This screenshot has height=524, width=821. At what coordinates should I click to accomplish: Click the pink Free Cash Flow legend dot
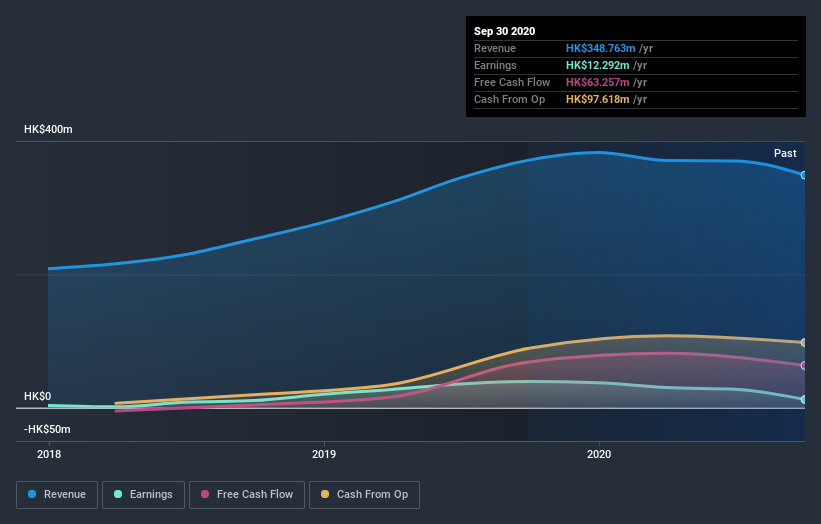(x=205, y=494)
